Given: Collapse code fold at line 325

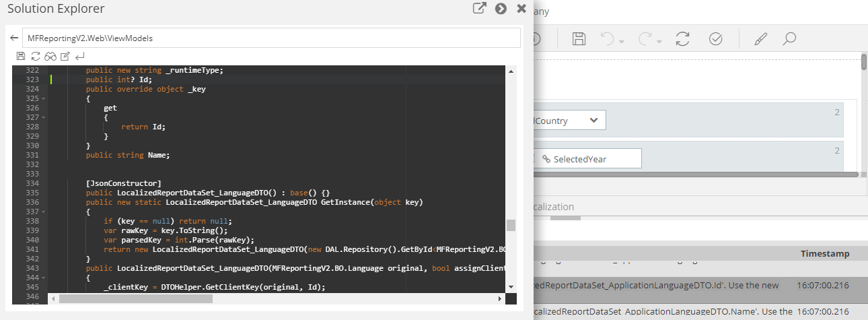Looking at the screenshot, I should pos(44,99).
